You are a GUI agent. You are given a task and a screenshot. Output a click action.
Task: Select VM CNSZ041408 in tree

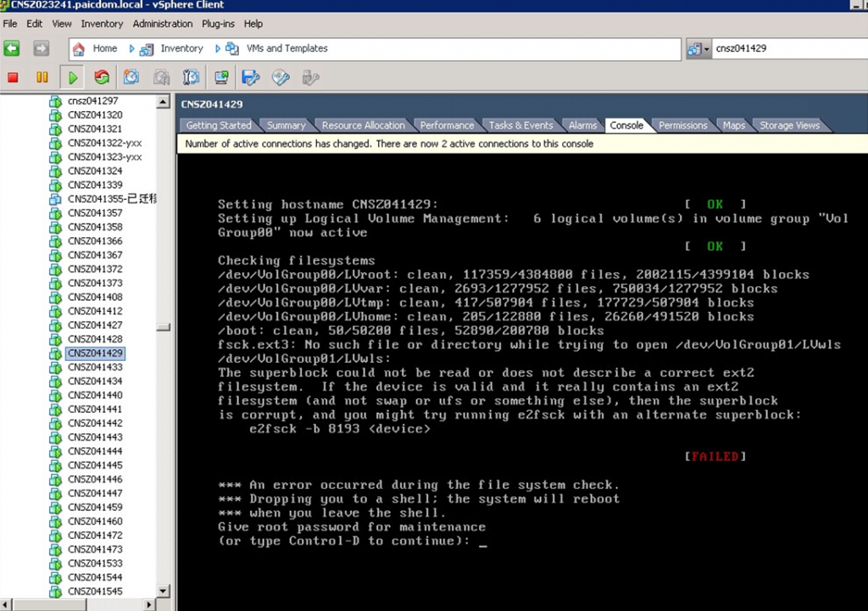tap(95, 297)
